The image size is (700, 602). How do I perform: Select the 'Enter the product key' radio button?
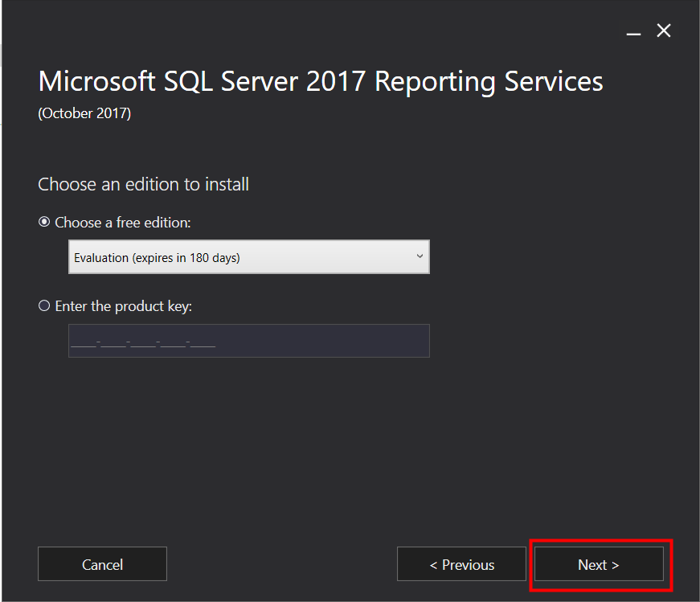[x=44, y=306]
